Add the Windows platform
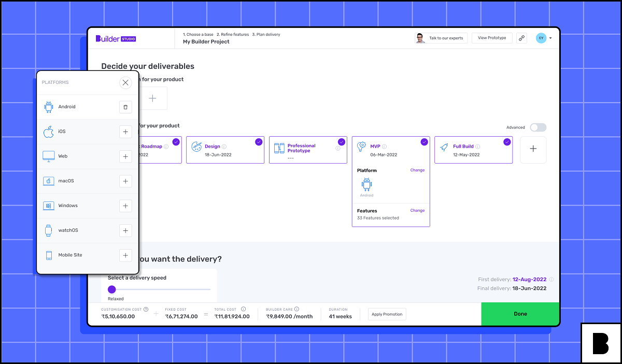The image size is (622, 364). pos(125,206)
